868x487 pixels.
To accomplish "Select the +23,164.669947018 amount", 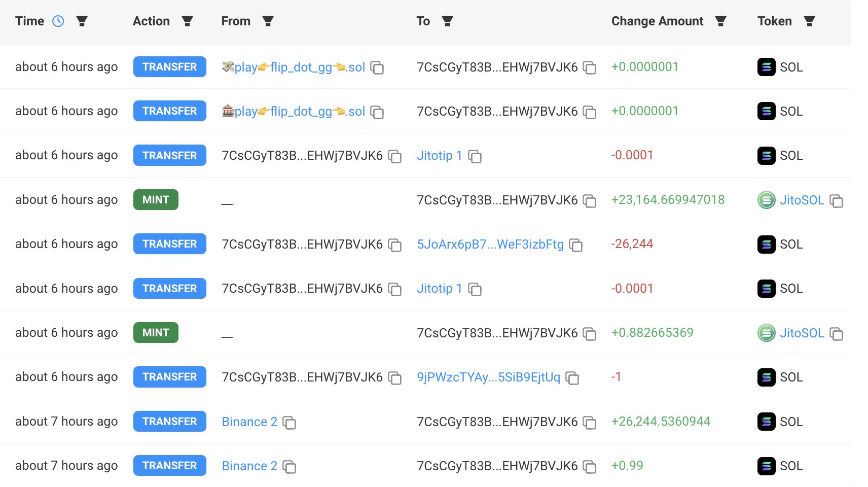I will pos(668,199).
